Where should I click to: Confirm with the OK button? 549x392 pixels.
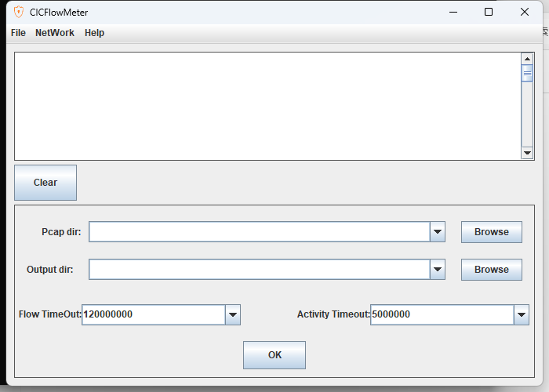pyautogui.click(x=274, y=355)
